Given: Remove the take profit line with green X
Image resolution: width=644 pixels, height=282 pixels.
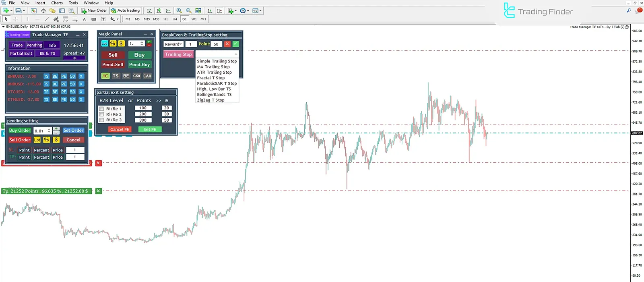Looking at the screenshot, I should click(99, 191).
